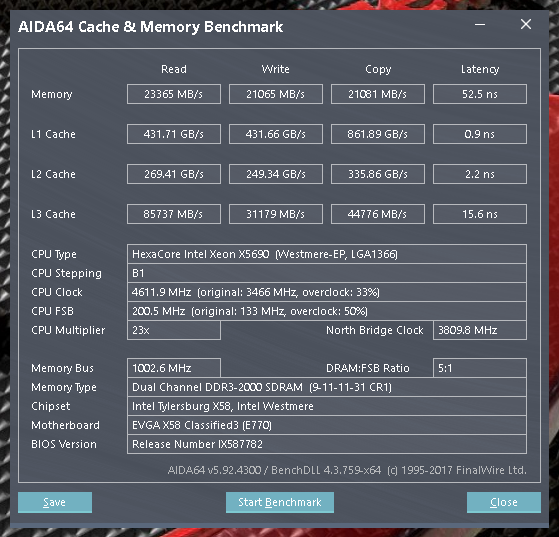Click the Motherboard EVGA X58 field
Image resolution: width=559 pixels, height=537 pixels.
click(x=327, y=425)
